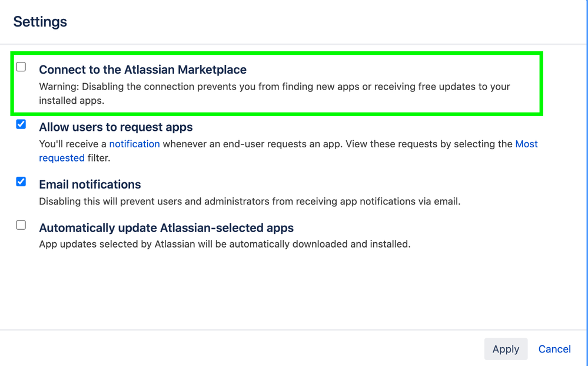588x366 pixels.
Task: Click the 'Disabling this will prevent users' description
Action: pos(111,202)
